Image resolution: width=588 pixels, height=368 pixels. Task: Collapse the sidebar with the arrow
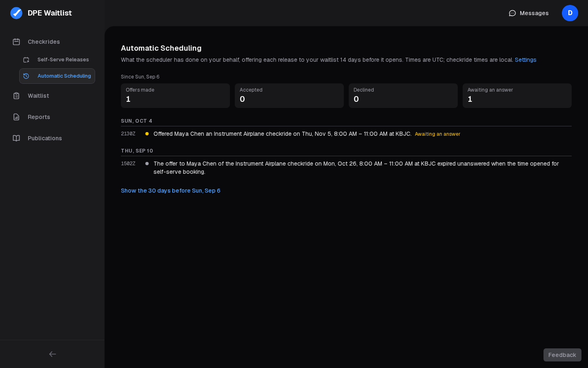coord(52,354)
